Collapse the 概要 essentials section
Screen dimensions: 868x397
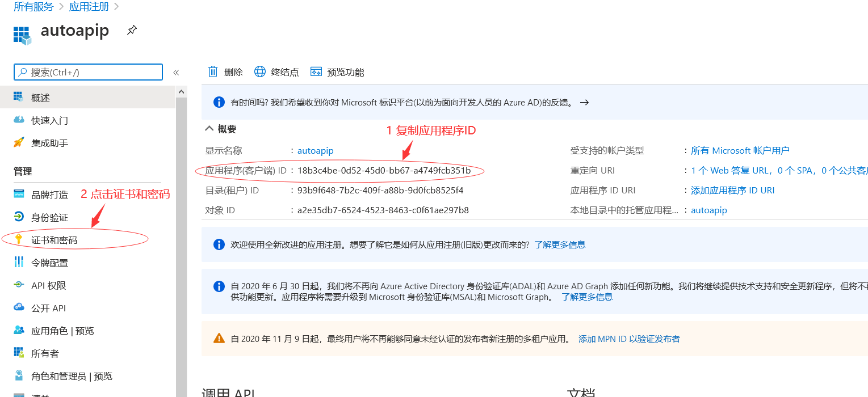pyautogui.click(x=209, y=129)
